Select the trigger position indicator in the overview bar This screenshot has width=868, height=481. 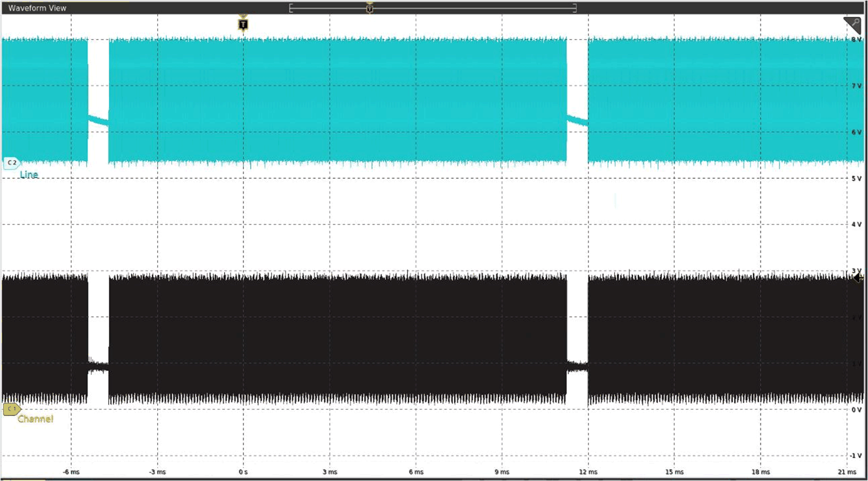tap(370, 8)
